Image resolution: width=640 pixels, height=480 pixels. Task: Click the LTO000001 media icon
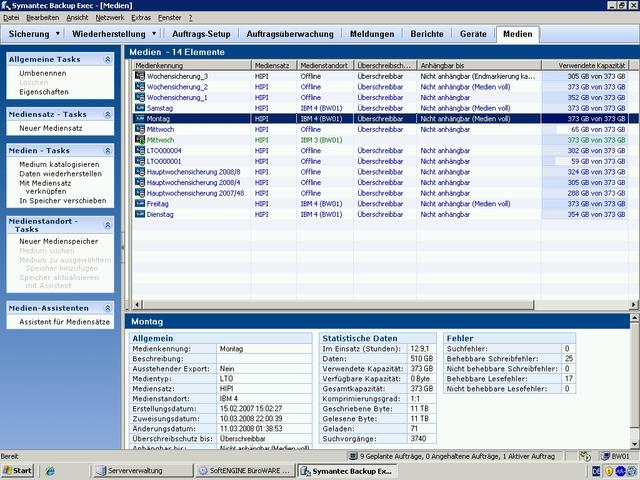pos(140,161)
